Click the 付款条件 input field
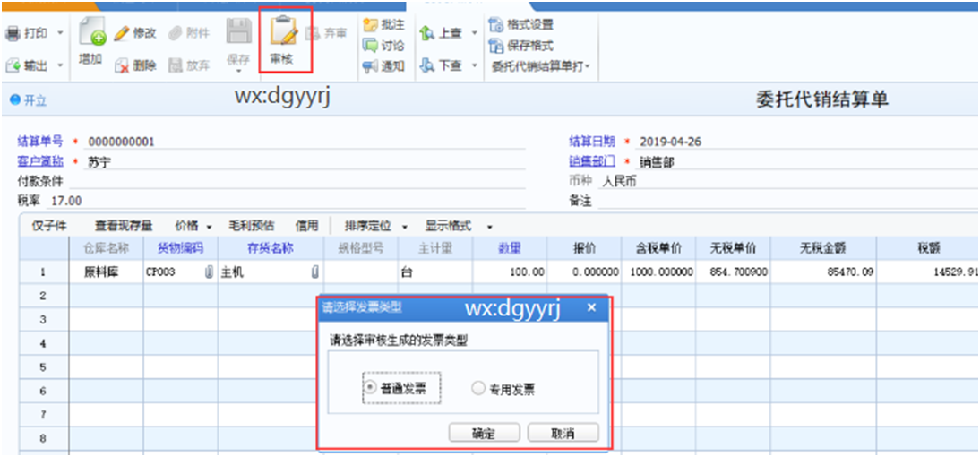This screenshot has height=457, width=980. point(297,181)
